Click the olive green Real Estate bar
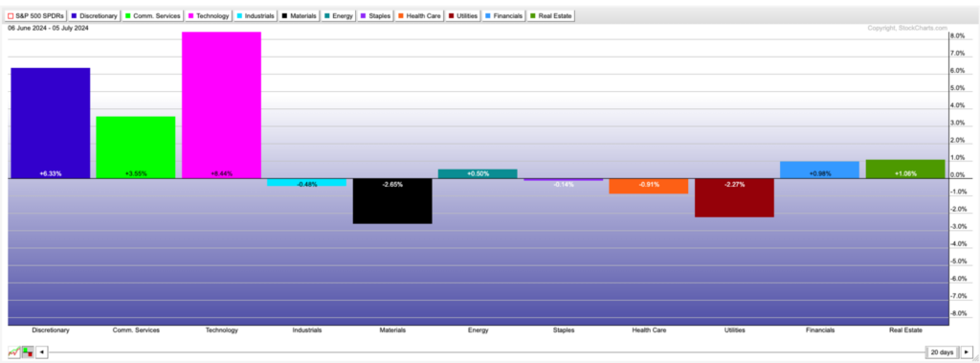Image resolution: width=980 pixels, height=363 pixels. tap(905, 169)
